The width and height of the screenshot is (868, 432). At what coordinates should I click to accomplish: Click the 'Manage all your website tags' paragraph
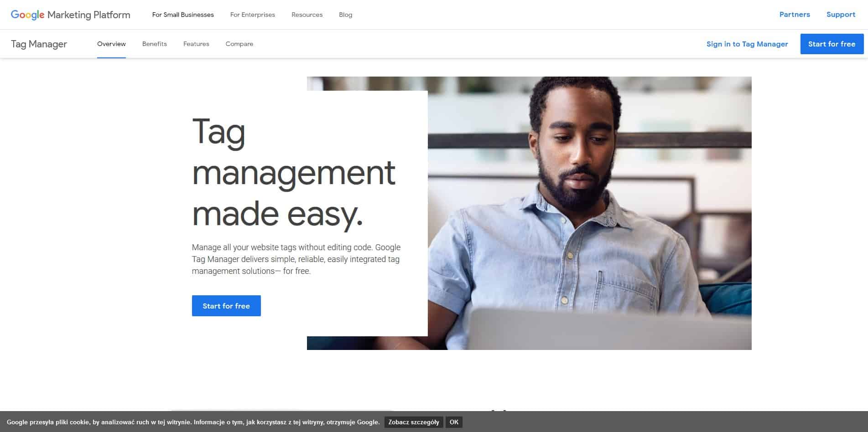(x=296, y=259)
